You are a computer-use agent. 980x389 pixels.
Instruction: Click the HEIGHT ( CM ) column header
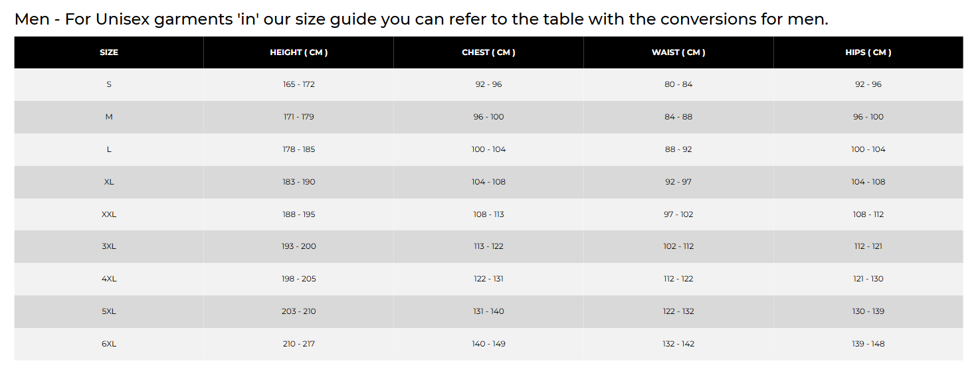coord(298,52)
